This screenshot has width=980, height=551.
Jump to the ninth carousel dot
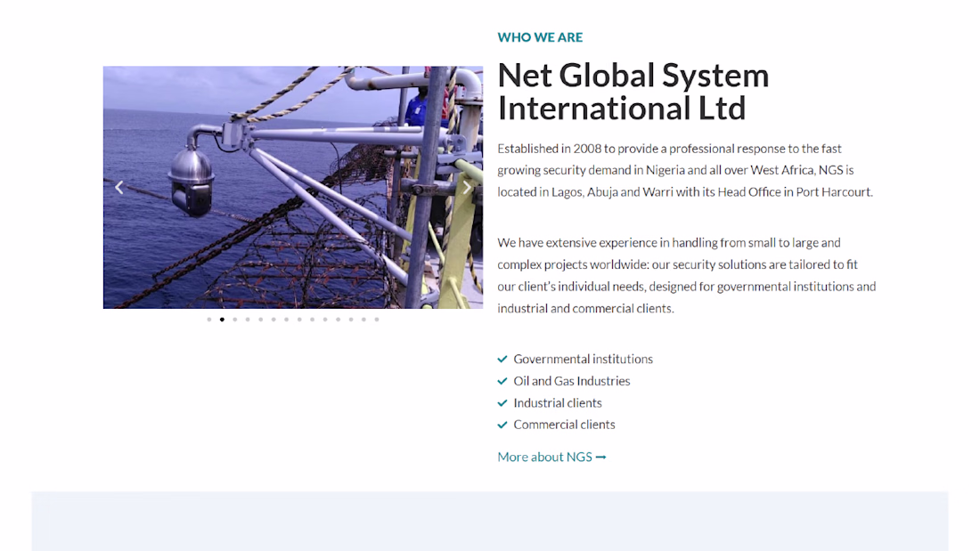pyautogui.click(x=313, y=320)
